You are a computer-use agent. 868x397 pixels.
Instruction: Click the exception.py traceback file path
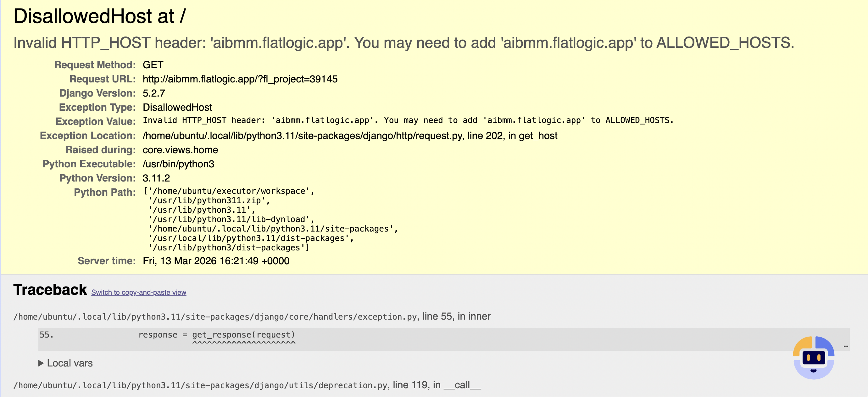[x=215, y=317]
